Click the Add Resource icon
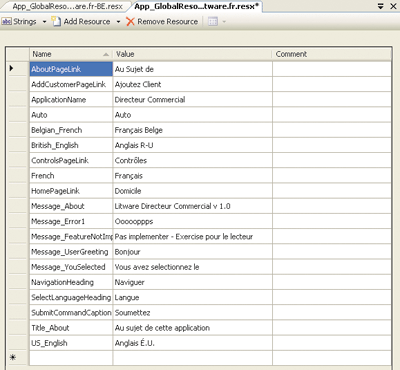Screen dimensions: 400x370 pyautogui.click(x=56, y=21)
